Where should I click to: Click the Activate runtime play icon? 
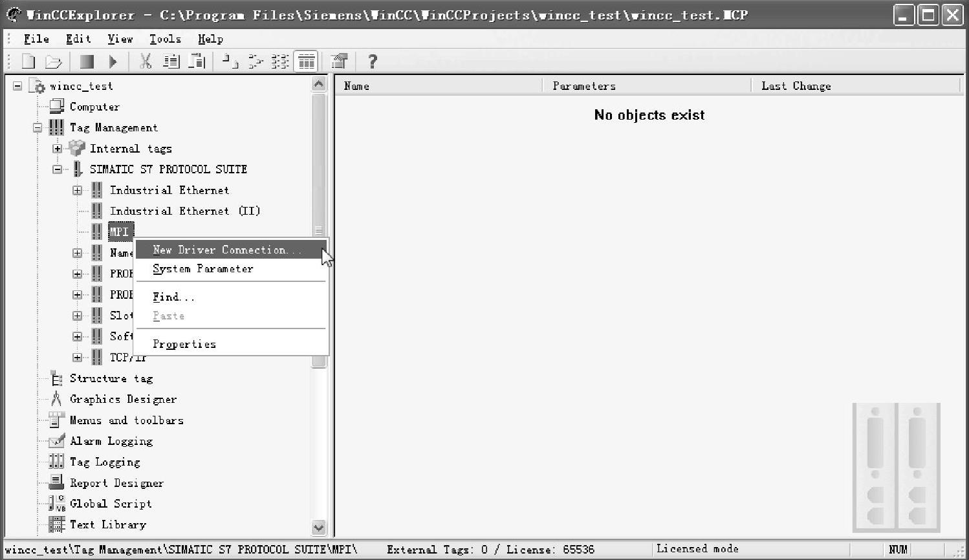tap(113, 61)
